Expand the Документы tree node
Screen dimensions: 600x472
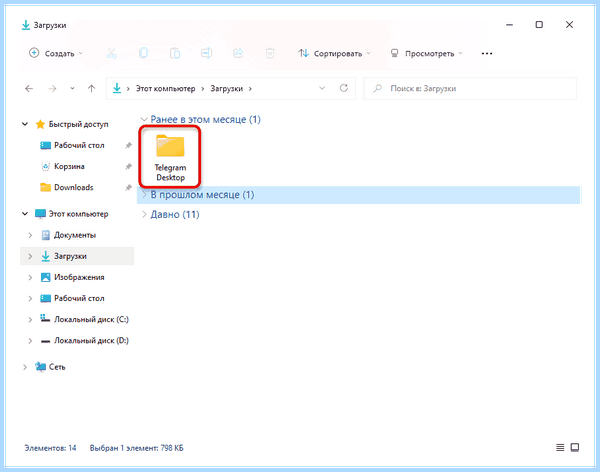tap(30, 235)
